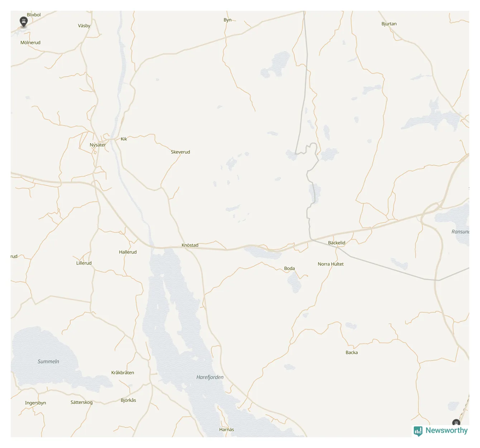Select the Bjurtan place label

[x=389, y=24]
